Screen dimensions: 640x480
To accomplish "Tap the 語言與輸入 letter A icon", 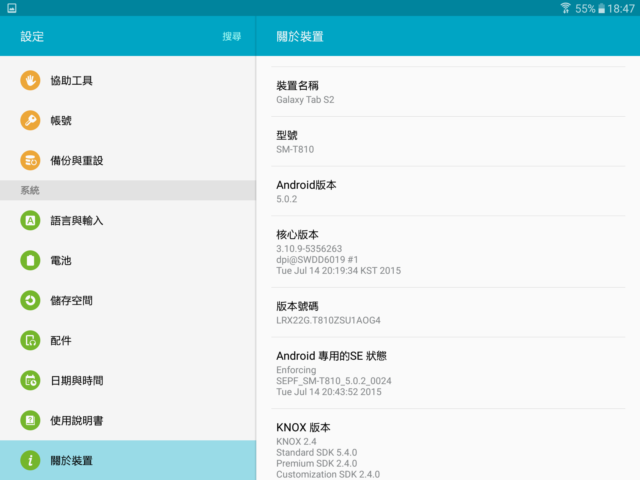I will tap(30, 220).
